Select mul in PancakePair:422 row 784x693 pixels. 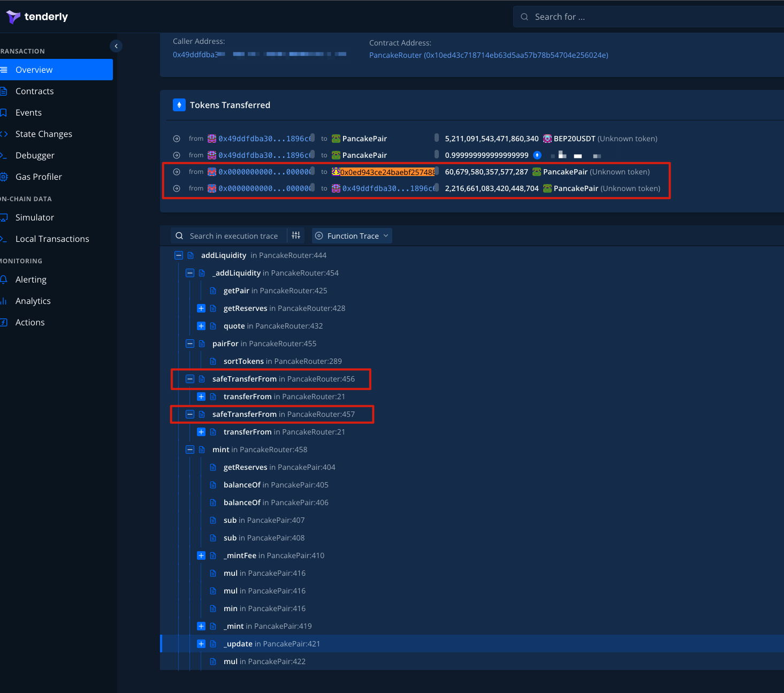coord(264,661)
